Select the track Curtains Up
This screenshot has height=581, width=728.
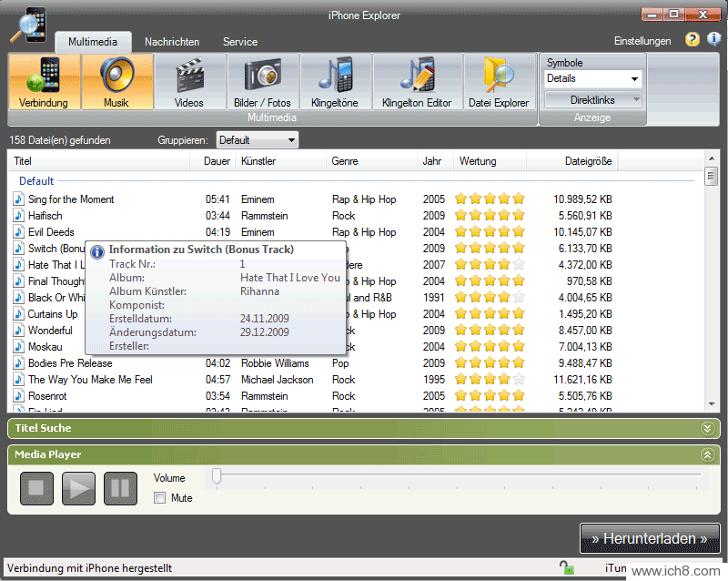(53, 314)
